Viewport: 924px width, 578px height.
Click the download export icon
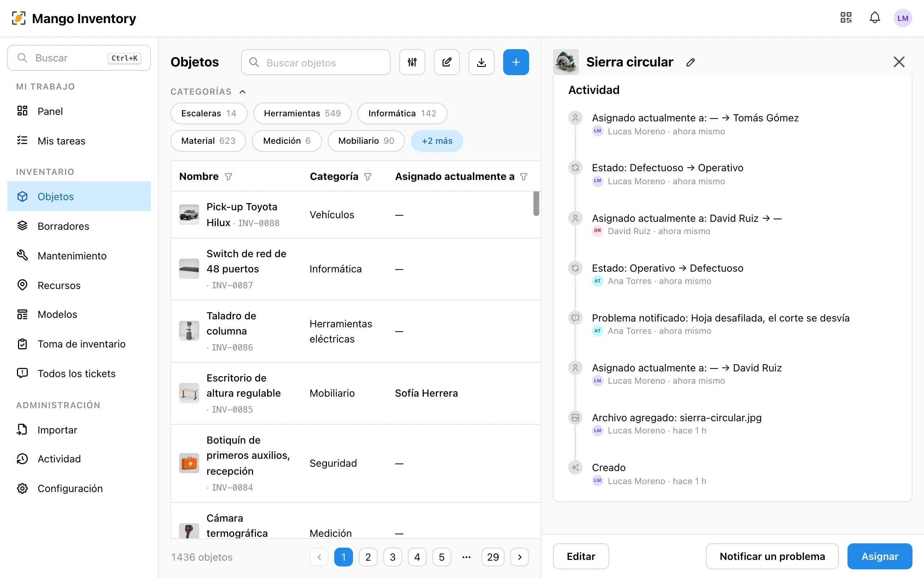[x=481, y=62]
